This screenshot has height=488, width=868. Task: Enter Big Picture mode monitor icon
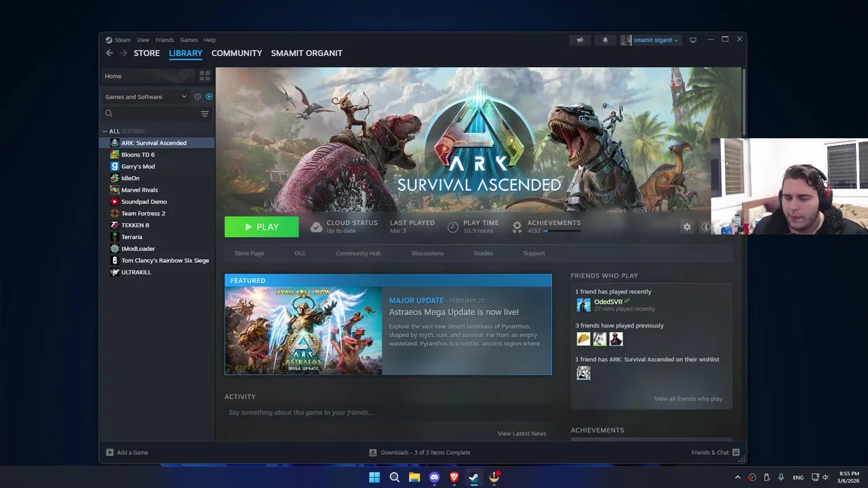693,40
